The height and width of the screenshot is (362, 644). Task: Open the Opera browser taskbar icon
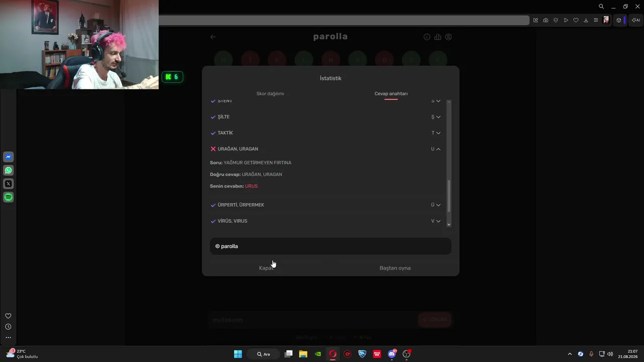pyautogui.click(x=333, y=354)
